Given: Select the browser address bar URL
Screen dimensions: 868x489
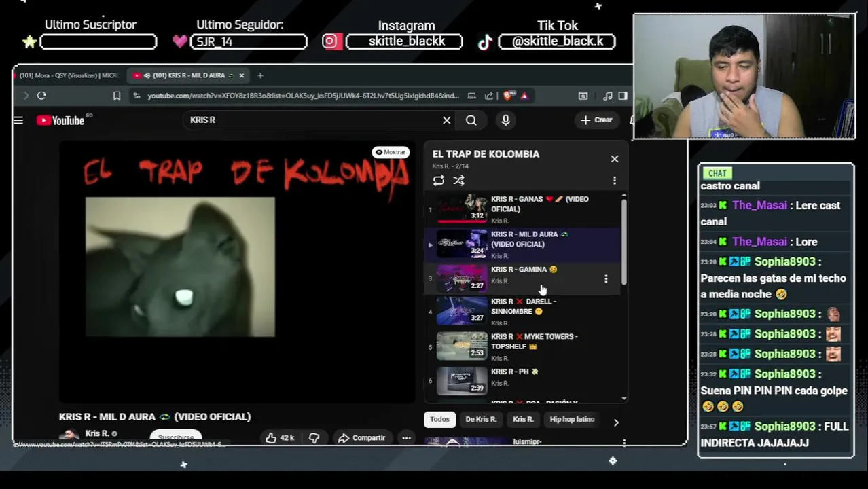Looking at the screenshot, I should pos(303,96).
